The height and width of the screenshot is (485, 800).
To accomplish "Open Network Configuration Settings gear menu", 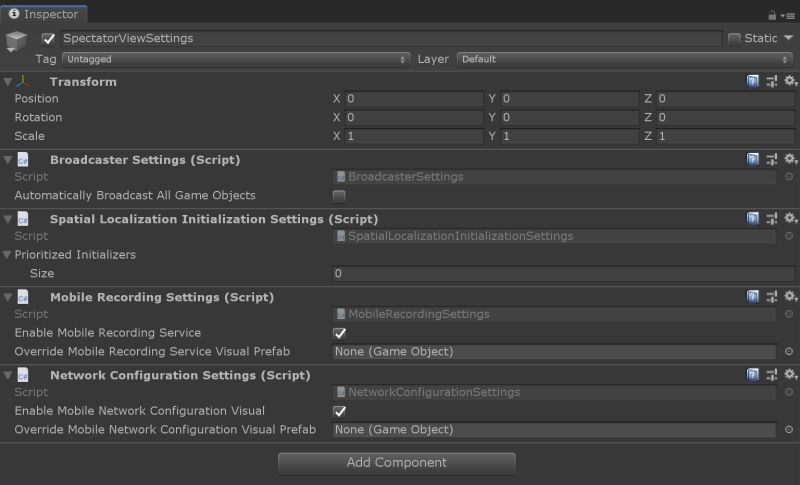I will 790,374.
